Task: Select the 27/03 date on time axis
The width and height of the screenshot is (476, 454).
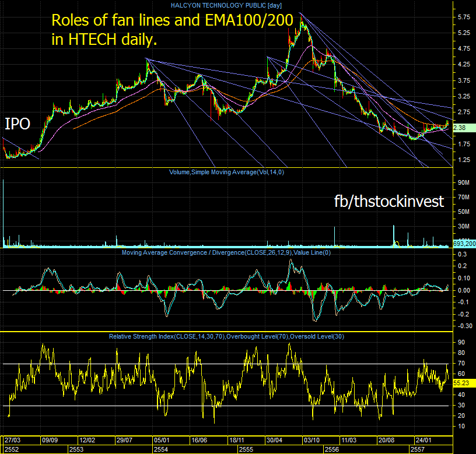Action: (12, 440)
